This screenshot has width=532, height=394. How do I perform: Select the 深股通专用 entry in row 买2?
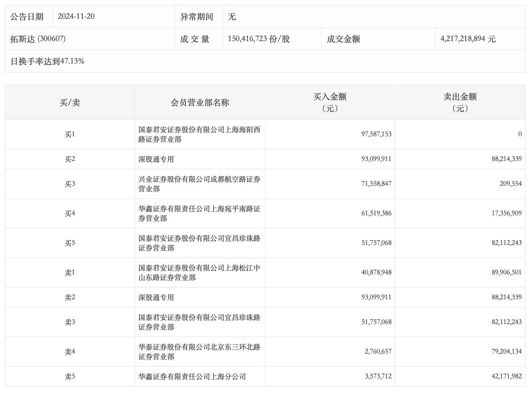[156, 159]
